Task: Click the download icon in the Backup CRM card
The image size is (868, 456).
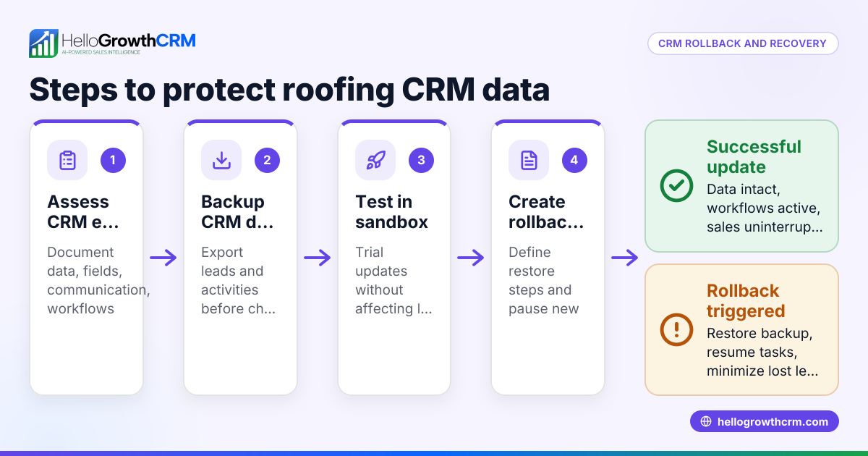Action: pyautogui.click(x=221, y=160)
